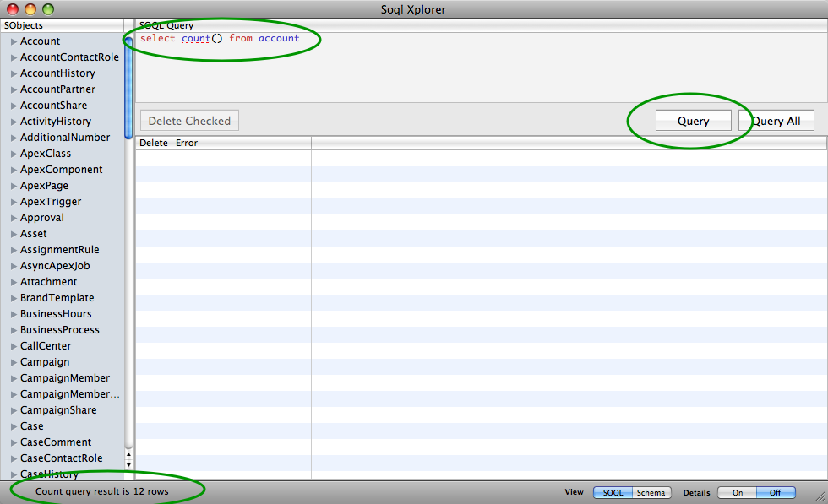Select the AssignmentRule object

tap(60, 250)
